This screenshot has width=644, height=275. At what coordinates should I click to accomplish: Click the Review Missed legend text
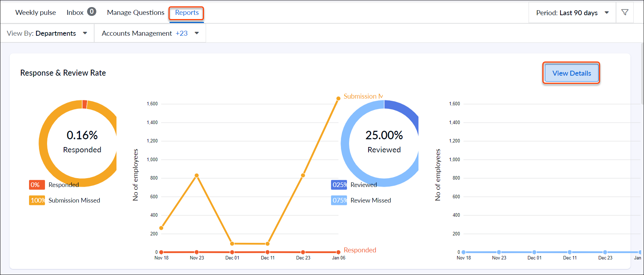pyautogui.click(x=371, y=200)
